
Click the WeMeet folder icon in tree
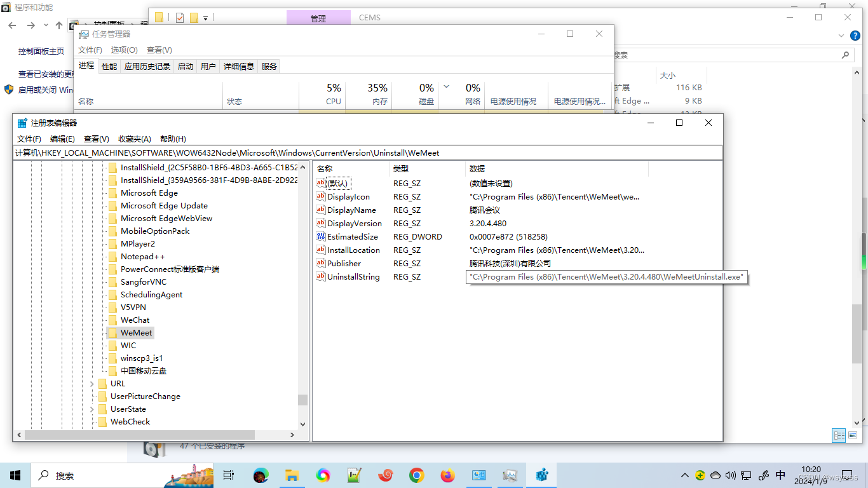pos(112,332)
